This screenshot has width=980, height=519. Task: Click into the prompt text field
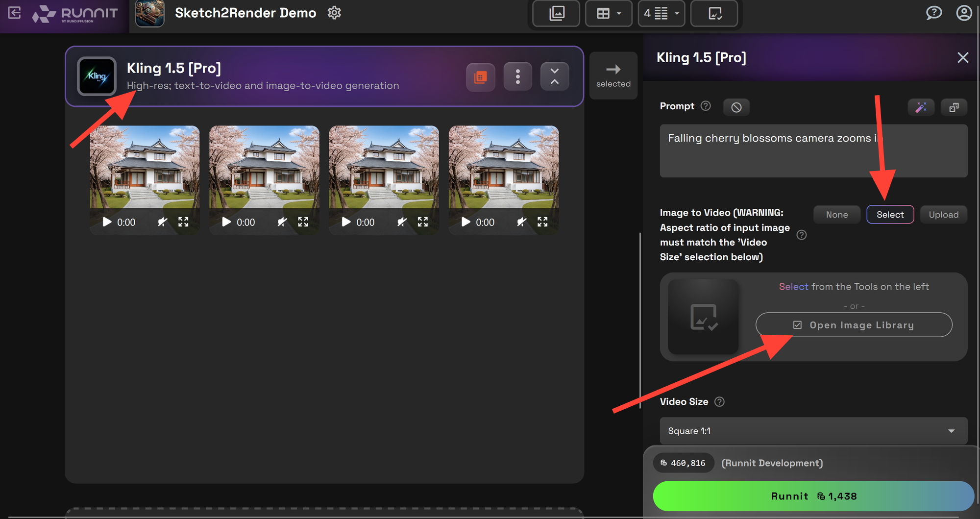(x=813, y=150)
